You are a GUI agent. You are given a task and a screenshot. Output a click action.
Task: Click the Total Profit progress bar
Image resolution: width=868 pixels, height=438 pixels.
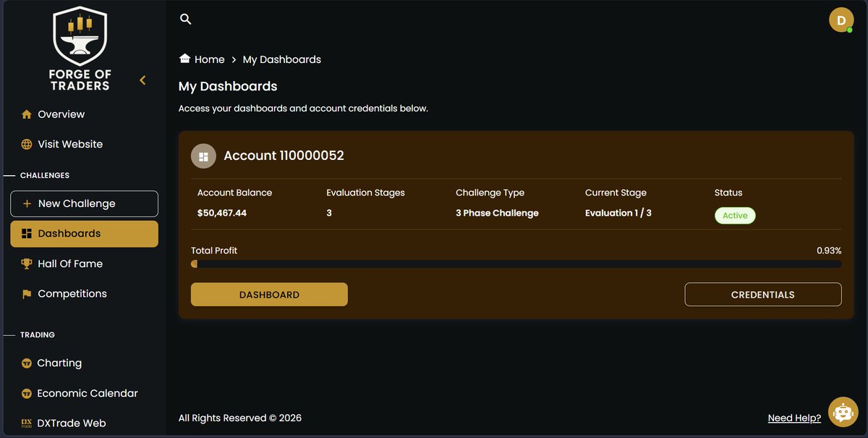pyautogui.click(x=516, y=264)
